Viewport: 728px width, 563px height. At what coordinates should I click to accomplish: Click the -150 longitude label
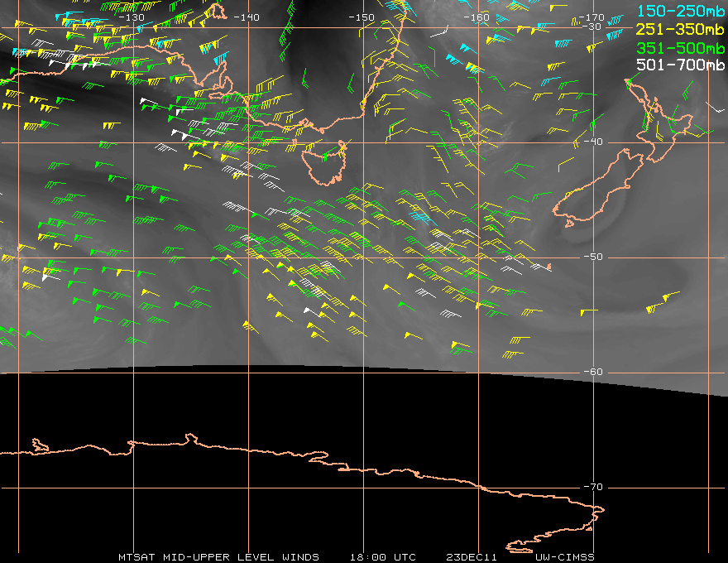[362, 17]
